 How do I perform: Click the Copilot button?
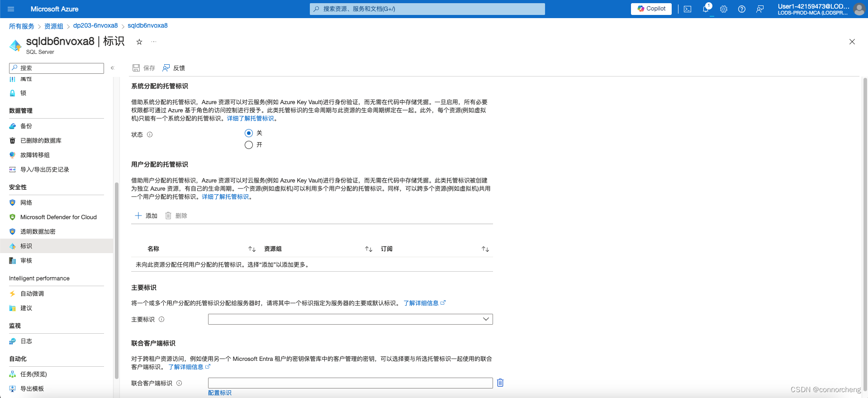coord(651,9)
